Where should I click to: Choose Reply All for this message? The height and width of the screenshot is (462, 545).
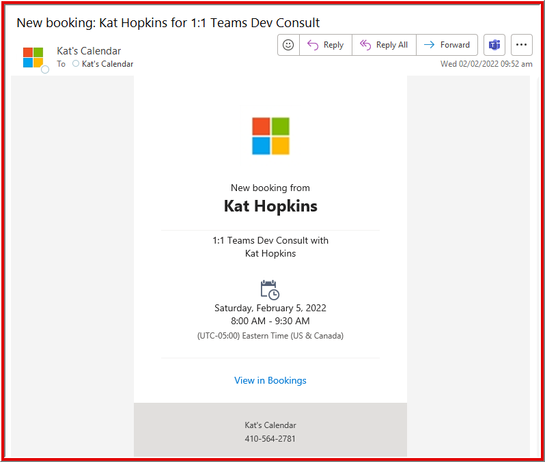coord(384,45)
